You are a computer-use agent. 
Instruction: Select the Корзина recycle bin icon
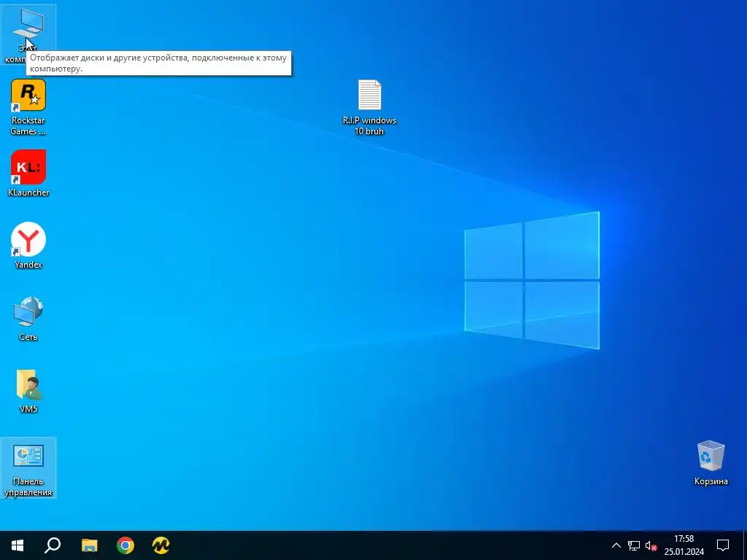pos(711,463)
